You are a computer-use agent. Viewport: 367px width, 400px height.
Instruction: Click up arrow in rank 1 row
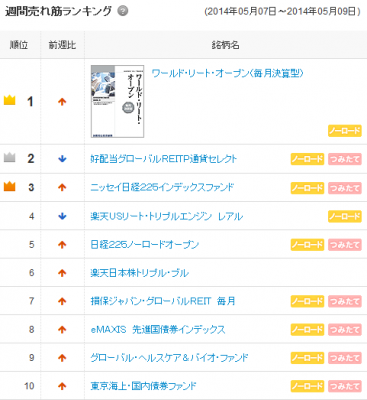click(62, 102)
